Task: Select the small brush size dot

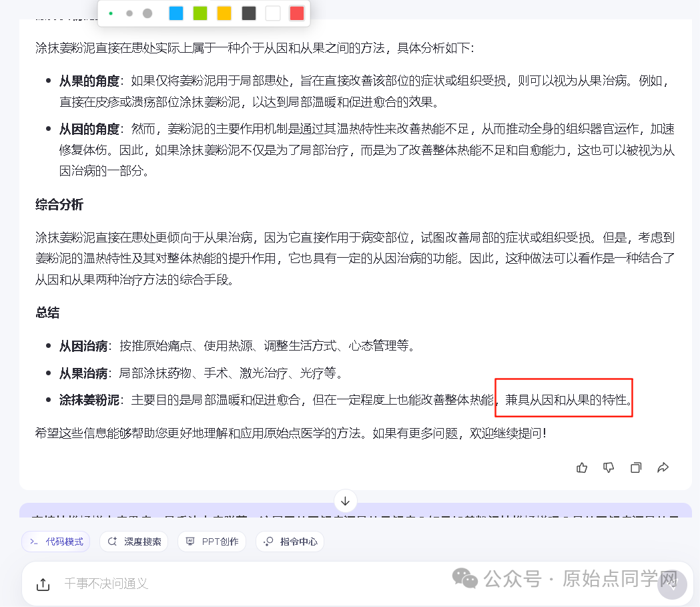Action: (x=111, y=13)
